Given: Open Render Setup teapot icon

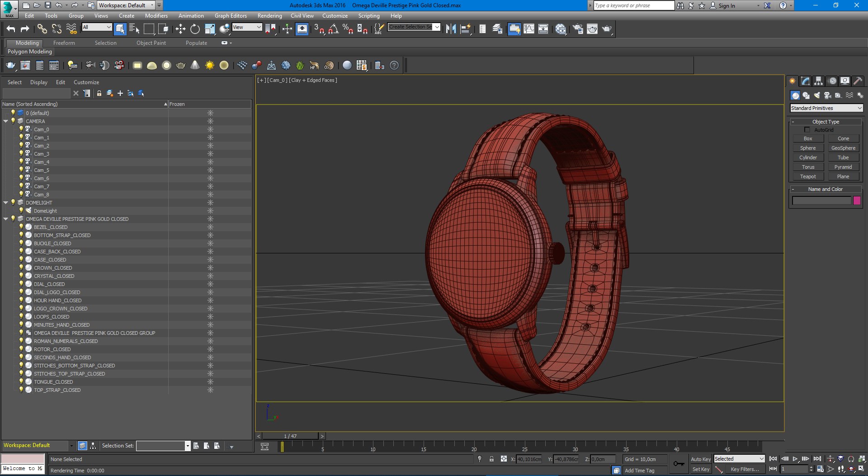Looking at the screenshot, I should coord(578,29).
